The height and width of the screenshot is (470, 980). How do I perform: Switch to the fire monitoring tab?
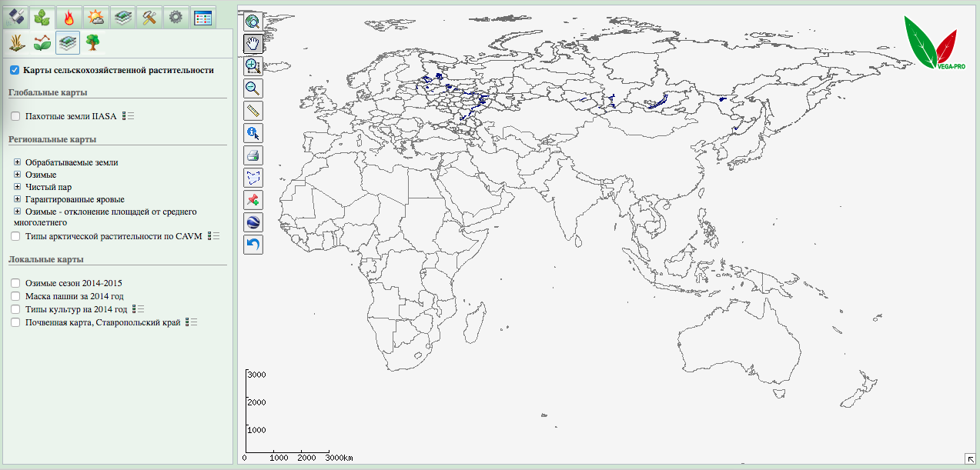[69, 16]
